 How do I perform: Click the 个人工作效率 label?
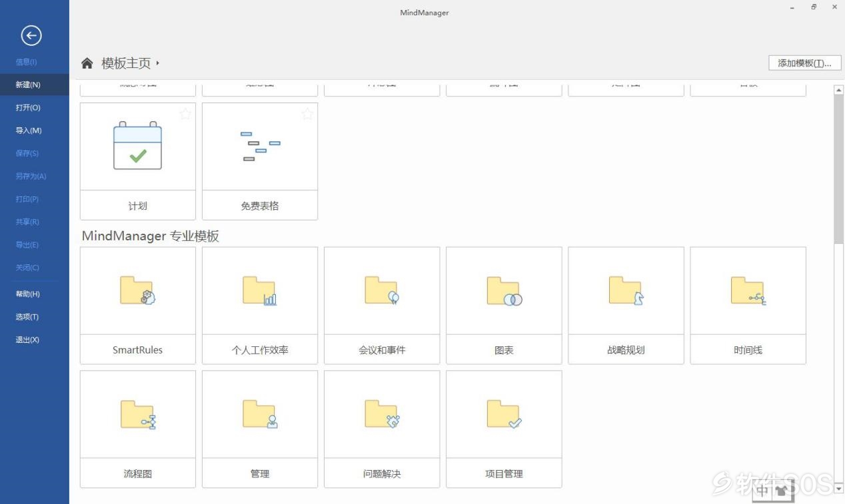point(260,350)
